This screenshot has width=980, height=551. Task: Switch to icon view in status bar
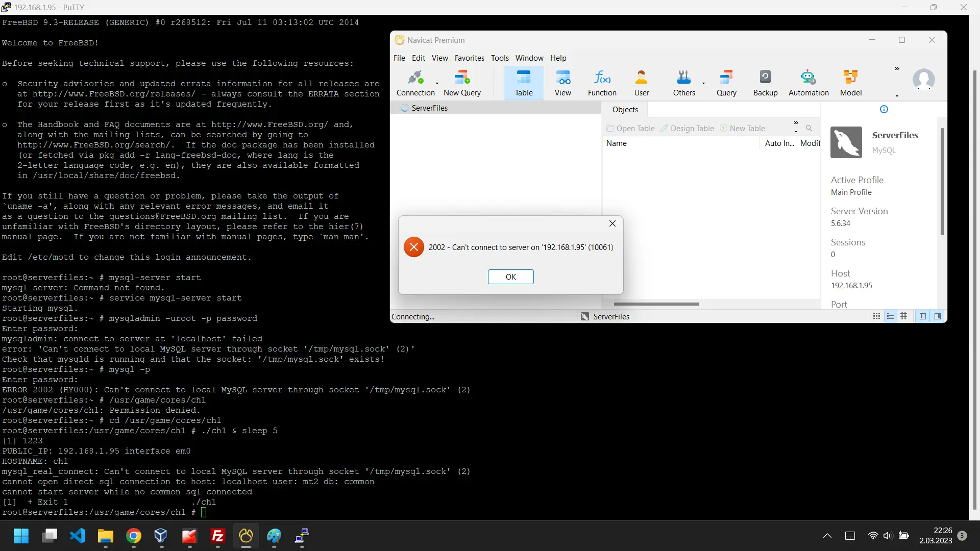click(876, 316)
